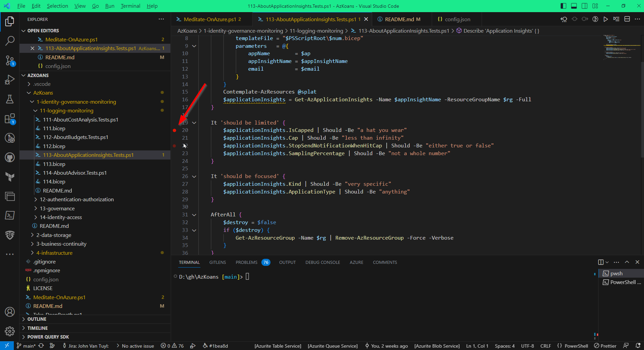
Task: Open the Testing flask icon
Action: [10, 99]
